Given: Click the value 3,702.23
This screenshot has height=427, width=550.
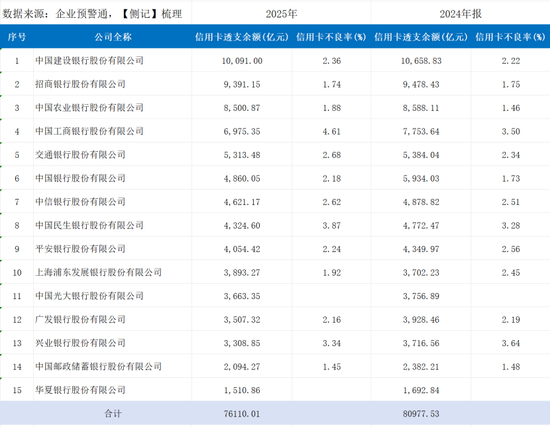Looking at the screenshot, I should click(x=421, y=273).
